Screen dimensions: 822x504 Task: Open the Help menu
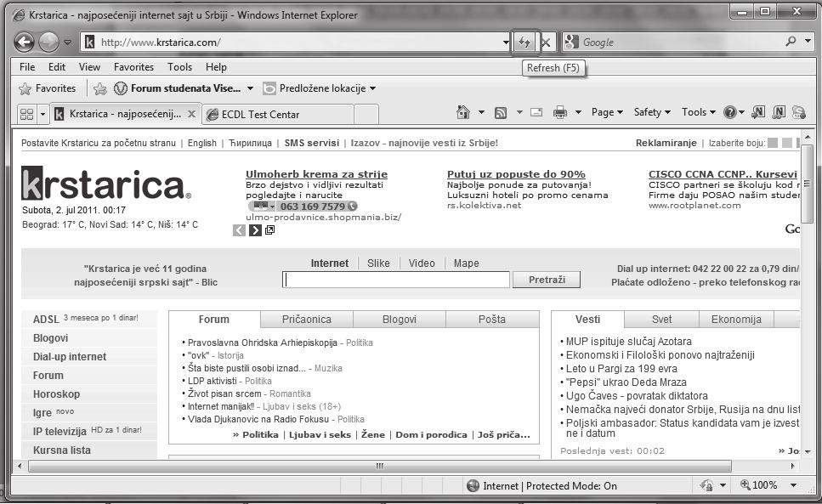[216, 67]
